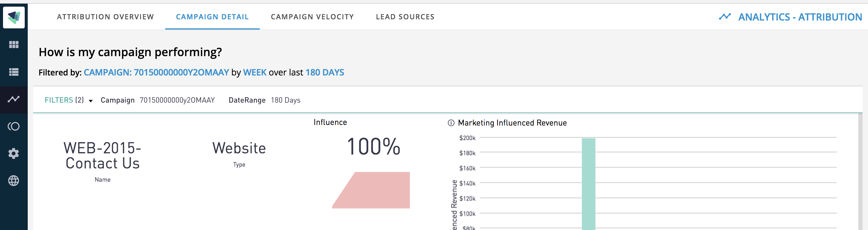868x230 pixels.
Task: Click the $200k axis label
Action: pos(467,138)
